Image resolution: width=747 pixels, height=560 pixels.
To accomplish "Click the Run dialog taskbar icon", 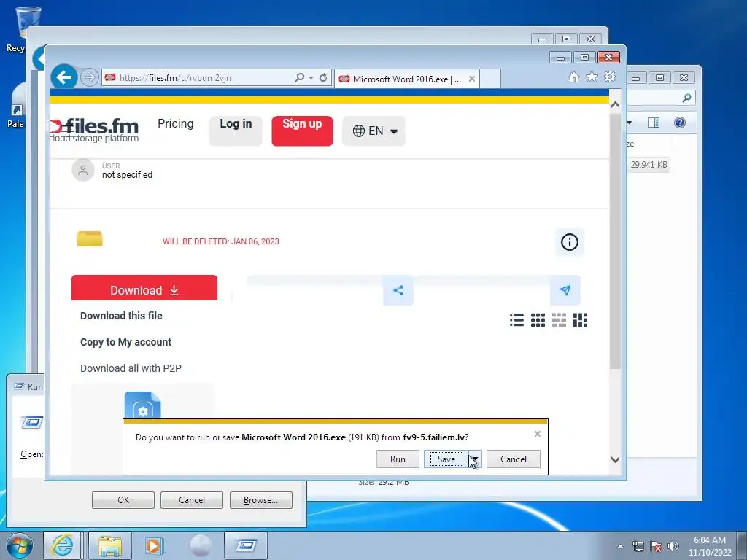I will point(246,545).
